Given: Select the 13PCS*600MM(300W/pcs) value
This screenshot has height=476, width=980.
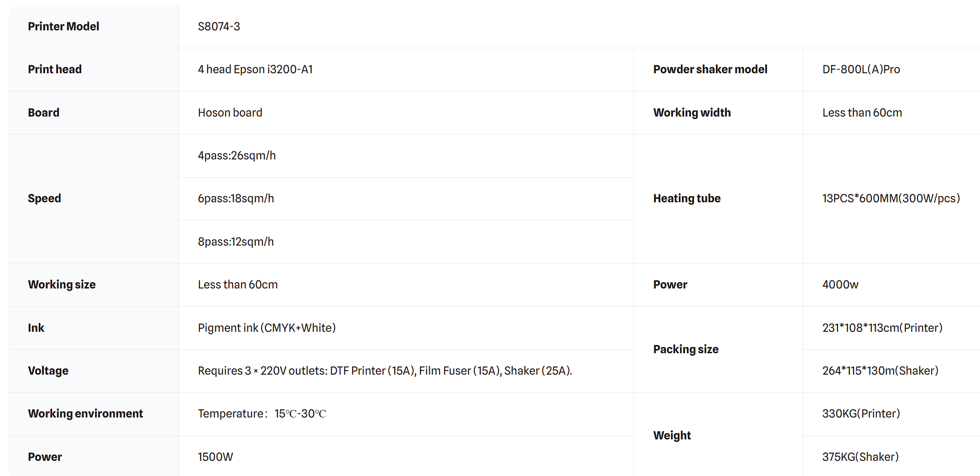Looking at the screenshot, I should click(891, 198).
